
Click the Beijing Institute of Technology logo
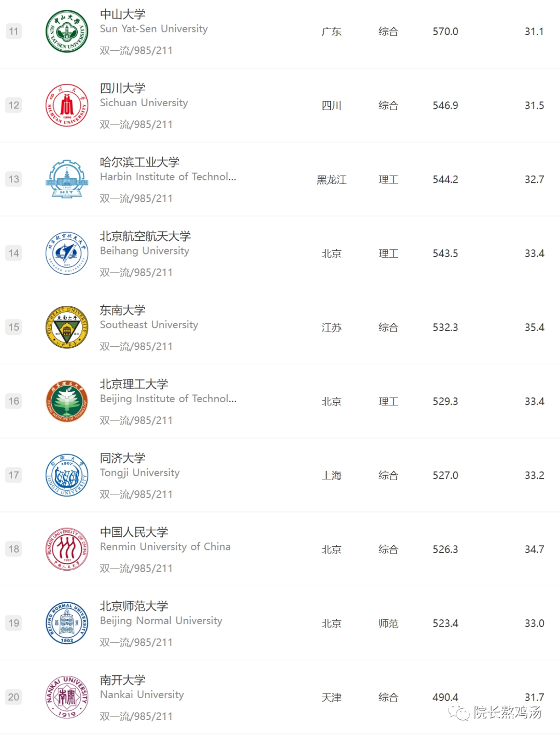coord(67,401)
